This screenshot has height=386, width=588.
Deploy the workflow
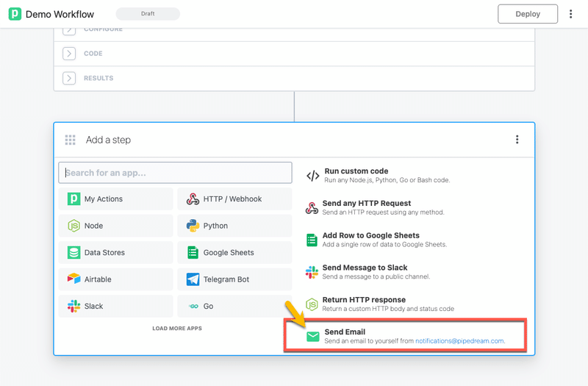[528, 14]
